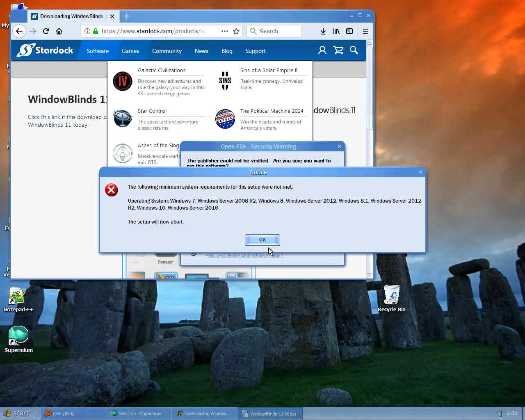Switch to Downloading Window... taskbar button
Image resolution: width=525 pixels, height=420 pixels.
pos(204,413)
